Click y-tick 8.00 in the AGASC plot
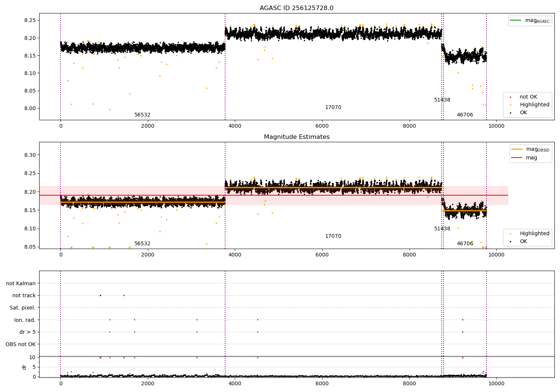The width and height of the screenshot is (560, 392). pyautogui.click(x=29, y=109)
